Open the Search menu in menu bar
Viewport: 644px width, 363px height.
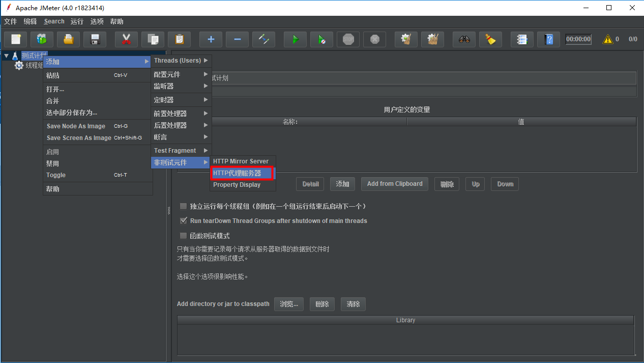(54, 21)
